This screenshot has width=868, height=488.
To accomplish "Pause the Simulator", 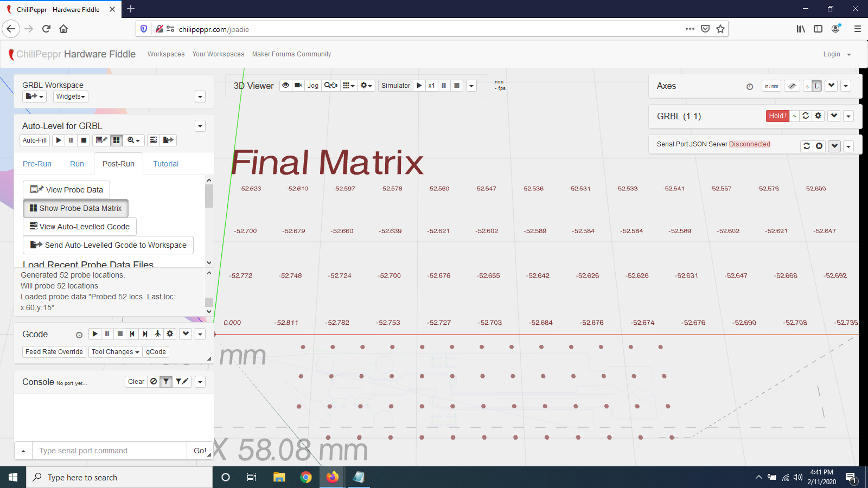I will click(x=444, y=86).
